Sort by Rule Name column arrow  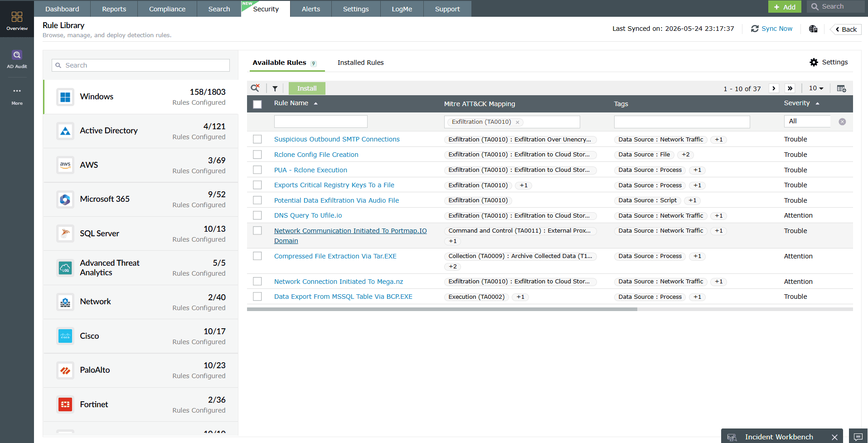(315, 103)
